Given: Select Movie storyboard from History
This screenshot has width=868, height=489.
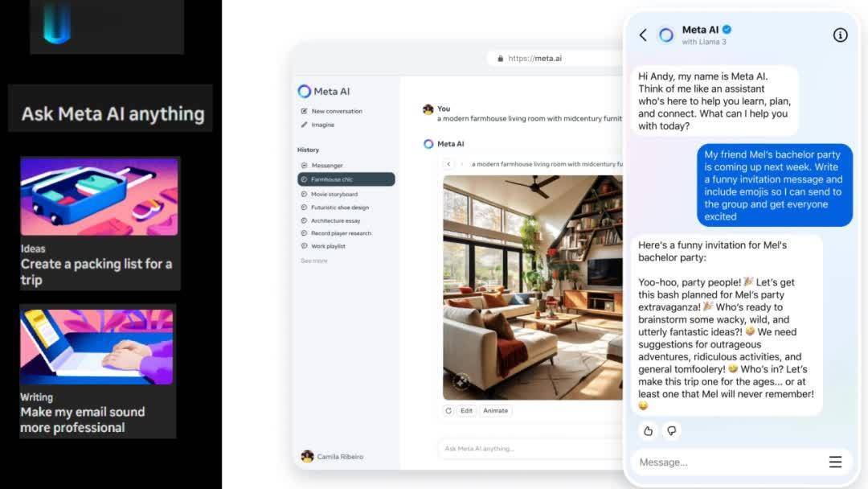Looking at the screenshot, I should point(334,194).
